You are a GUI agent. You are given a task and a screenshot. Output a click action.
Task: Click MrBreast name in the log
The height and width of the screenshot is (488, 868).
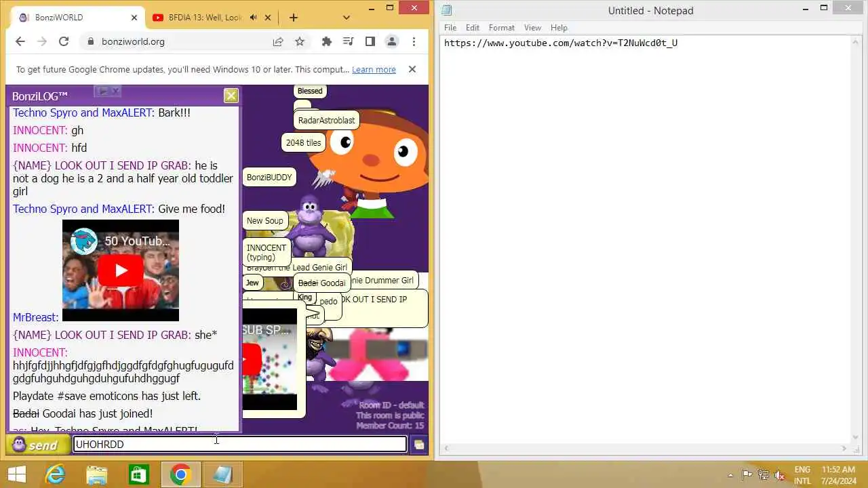click(x=35, y=317)
